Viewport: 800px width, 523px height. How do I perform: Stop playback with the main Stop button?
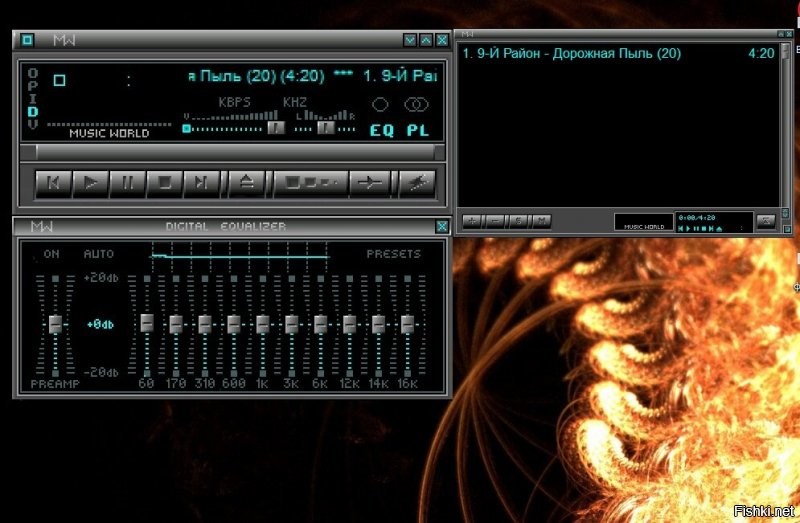[164, 183]
